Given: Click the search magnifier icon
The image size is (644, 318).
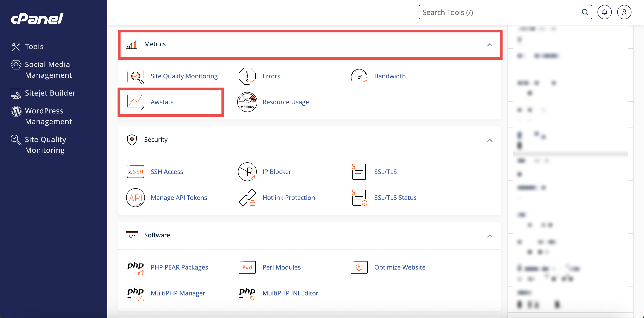Looking at the screenshot, I should pos(585,12).
